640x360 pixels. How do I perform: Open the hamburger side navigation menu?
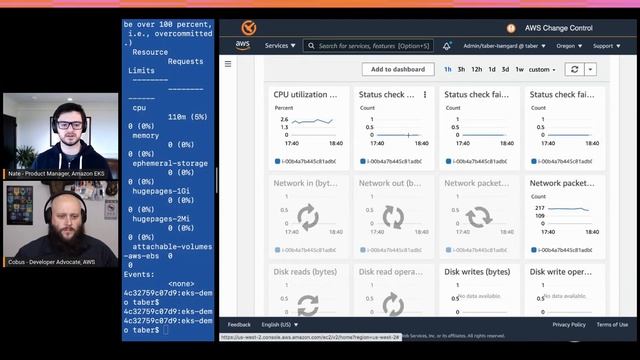(228, 64)
